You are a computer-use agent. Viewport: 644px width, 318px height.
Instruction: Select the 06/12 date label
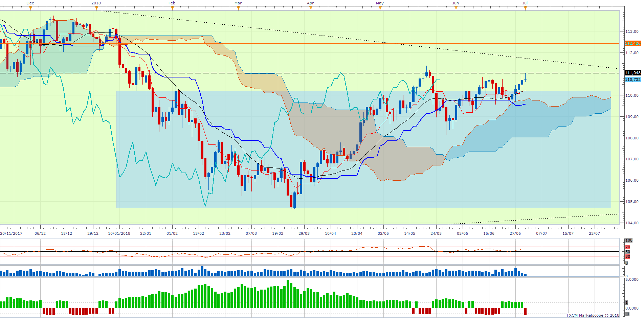(40, 233)
